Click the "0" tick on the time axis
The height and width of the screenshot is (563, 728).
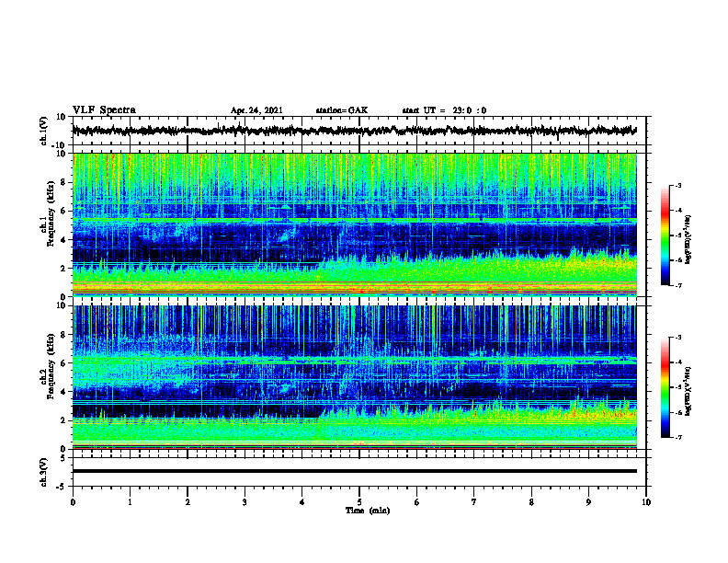click(x=73, y=502)
